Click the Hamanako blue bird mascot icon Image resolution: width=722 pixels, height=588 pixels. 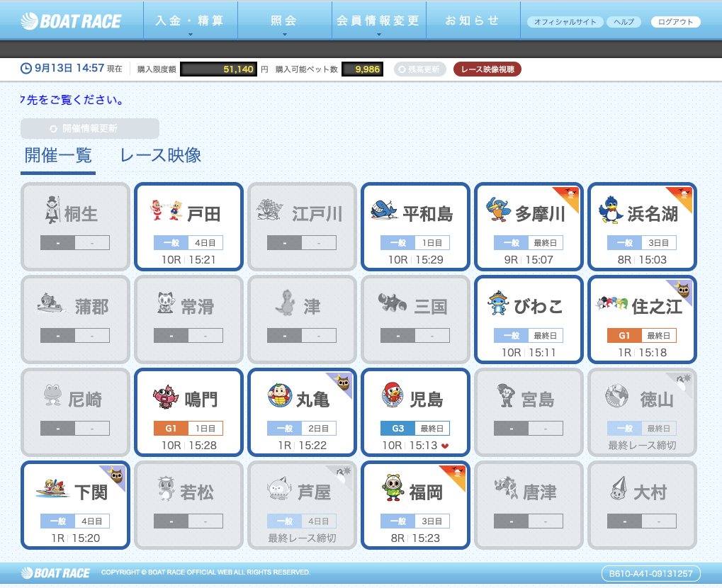(611, 210)
